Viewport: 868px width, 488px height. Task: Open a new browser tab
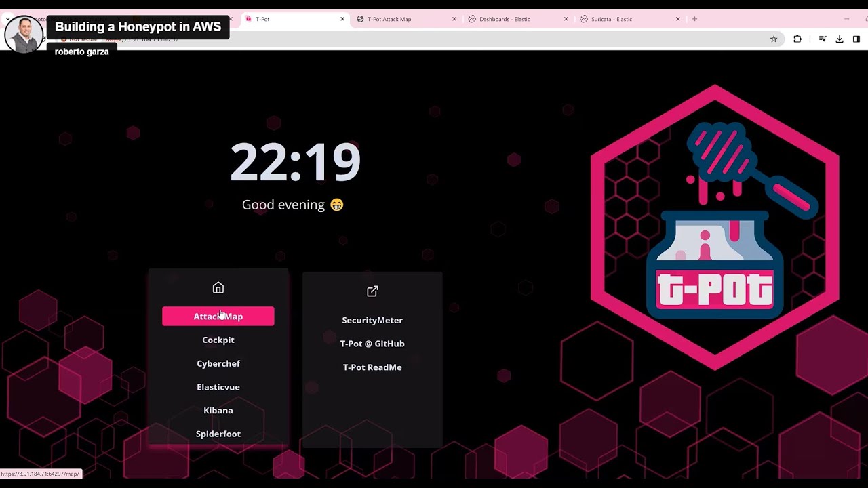694,19
